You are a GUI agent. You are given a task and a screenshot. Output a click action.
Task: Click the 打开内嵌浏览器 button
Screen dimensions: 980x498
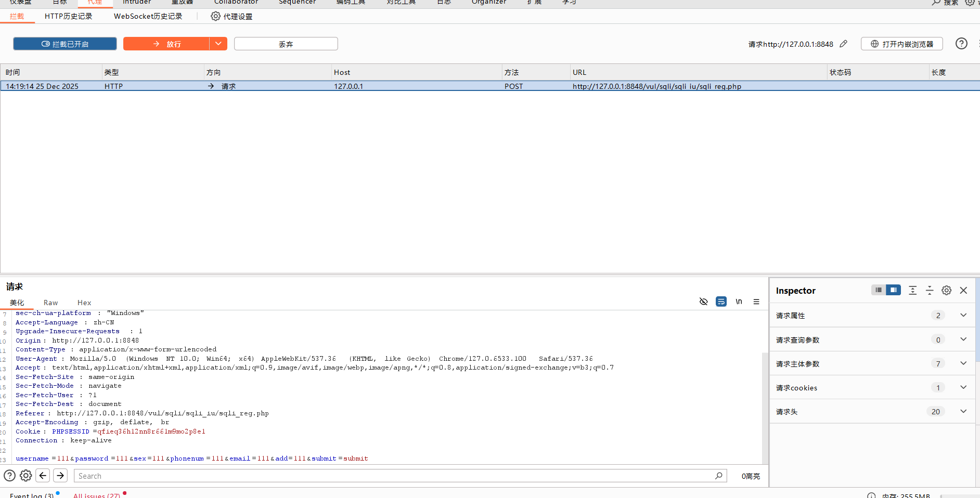[x=902, y=44]
